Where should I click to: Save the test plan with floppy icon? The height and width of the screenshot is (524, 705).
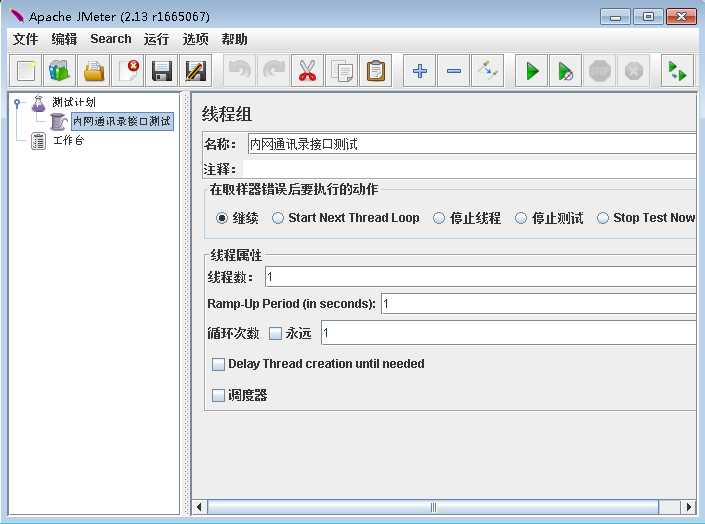(x=161, y=71)
